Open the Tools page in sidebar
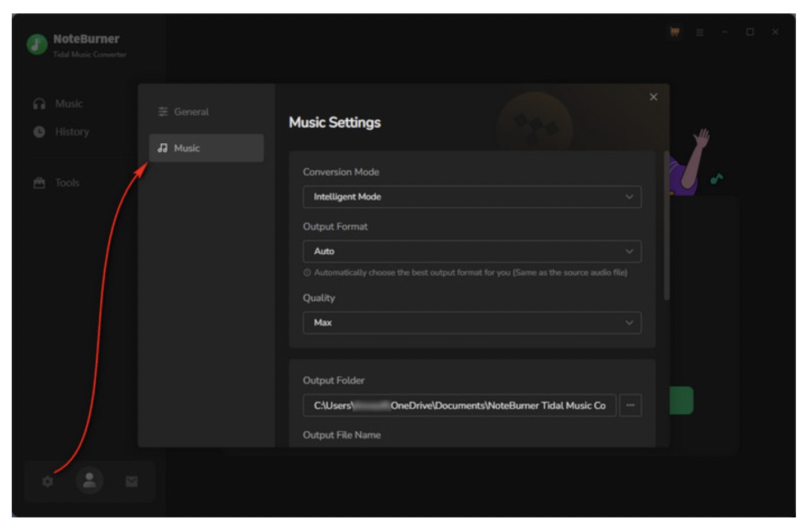This screenshot has height=532, width=811. click(67, 183)
